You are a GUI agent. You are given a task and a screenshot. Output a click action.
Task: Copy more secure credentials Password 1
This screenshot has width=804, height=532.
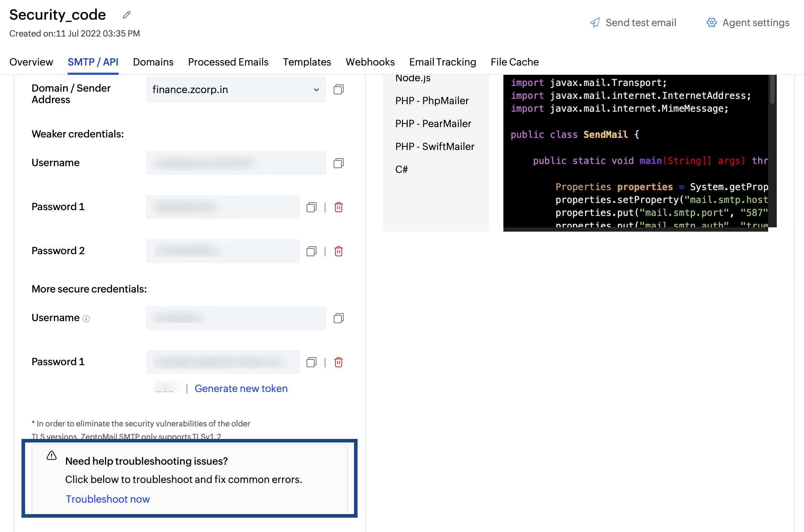tap(311, 362)
